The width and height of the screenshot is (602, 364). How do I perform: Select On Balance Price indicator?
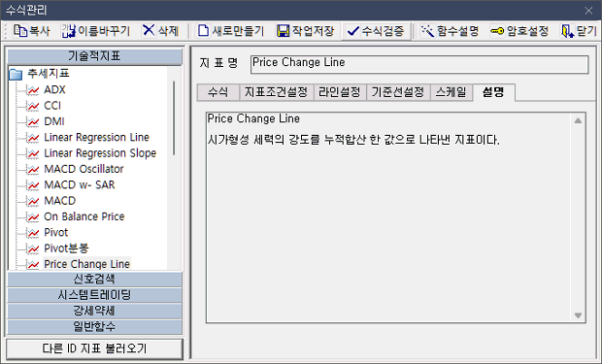pyautogui.click(x=84, y=216)
